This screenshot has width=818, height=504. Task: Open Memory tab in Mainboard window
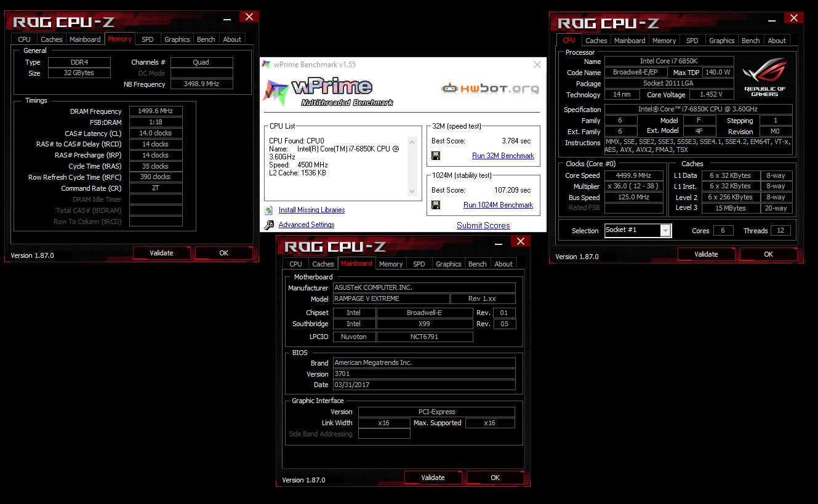pyautogui.click(x=391, y=264)
